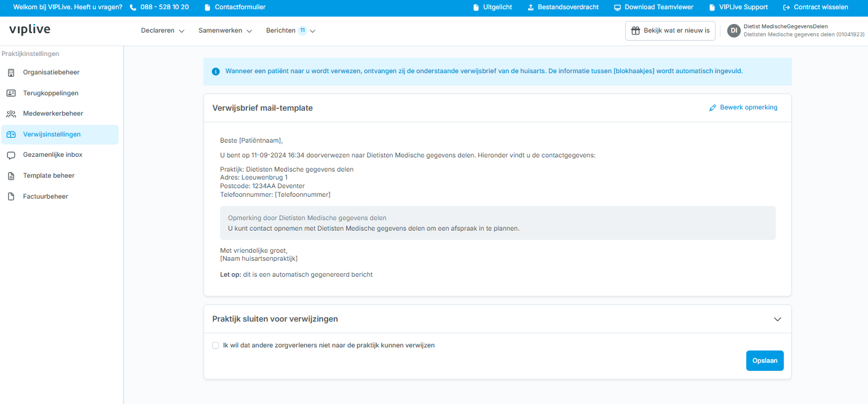Click the exit icon next to Contract wisselen

pyautogui.click(x=787, y=7)
